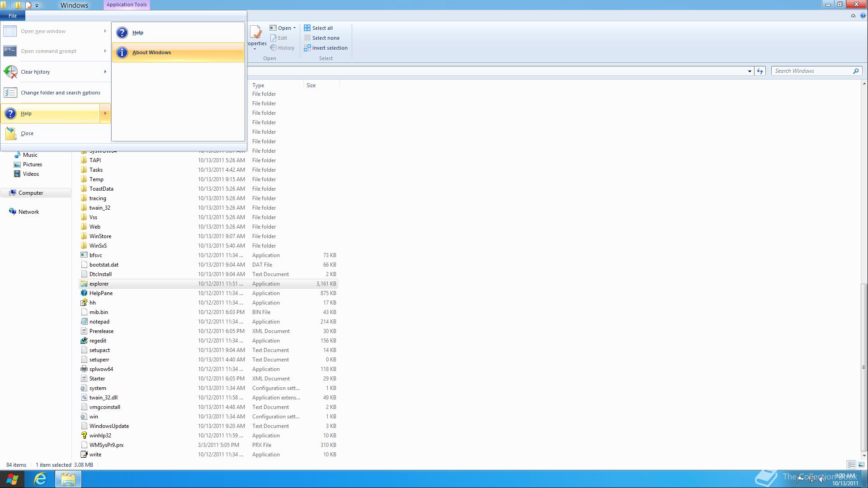Switch to details view icon
Viewport: 868px width, 488px height.
(x=851, y=465)
